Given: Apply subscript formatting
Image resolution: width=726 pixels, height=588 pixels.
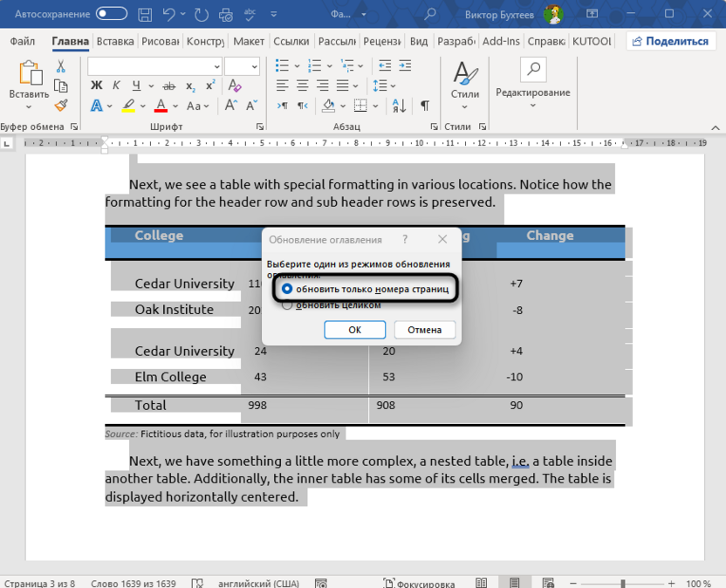Looking at the screenshot, I should click(191, 84).
